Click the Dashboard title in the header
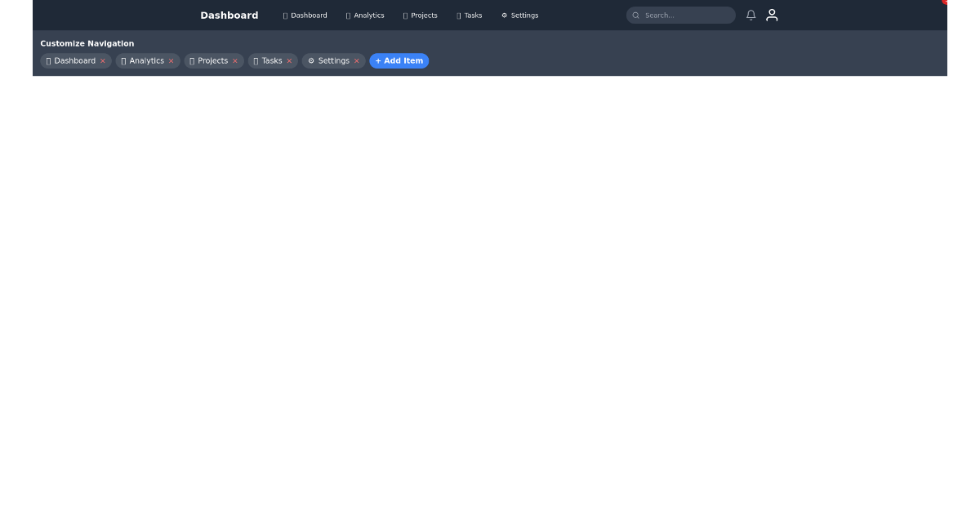This screenshot has width=980, height=514. 229,15
